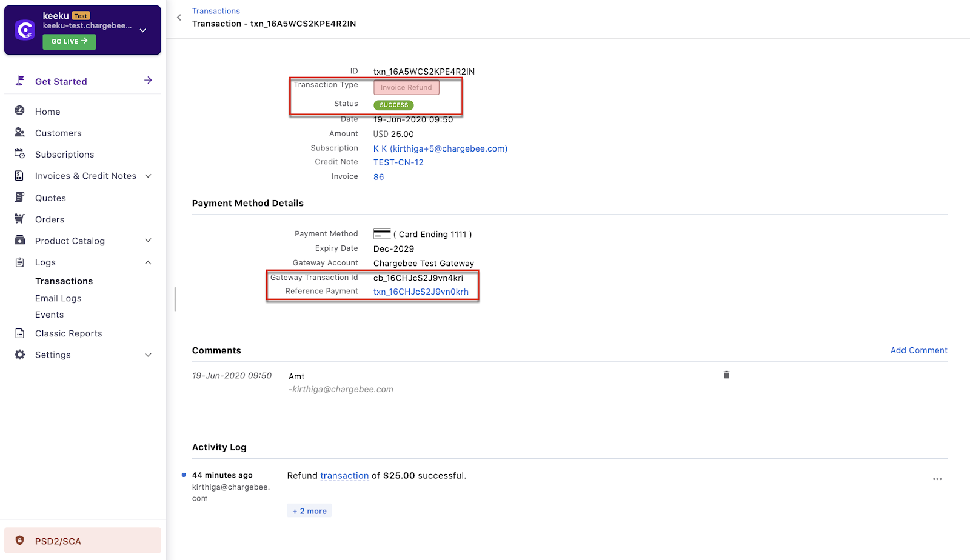Click the Transactions breadcrumb link
Image resolution: width=970 pixels, height=560 pixels.
pyautogui.click(x=216, y=11)
